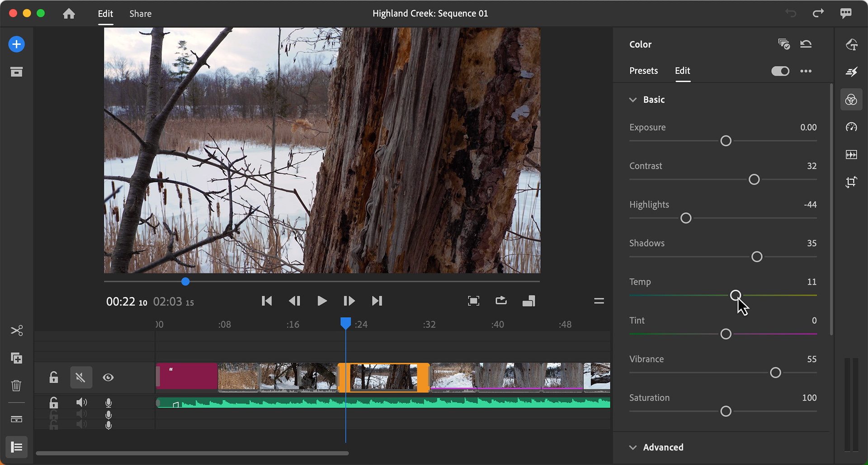
Task: Toggle the first audio track lock
Action: [x=54, y=402]
